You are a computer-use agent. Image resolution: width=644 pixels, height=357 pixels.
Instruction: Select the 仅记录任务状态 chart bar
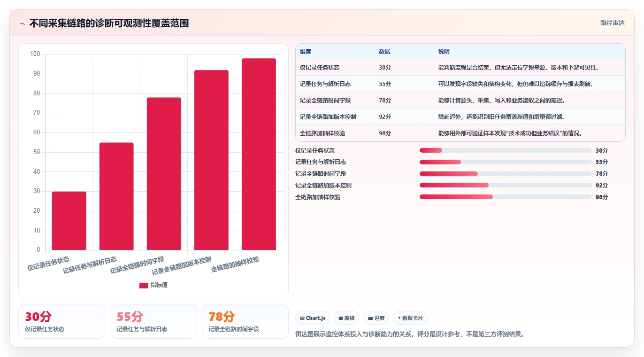[69, 221]
